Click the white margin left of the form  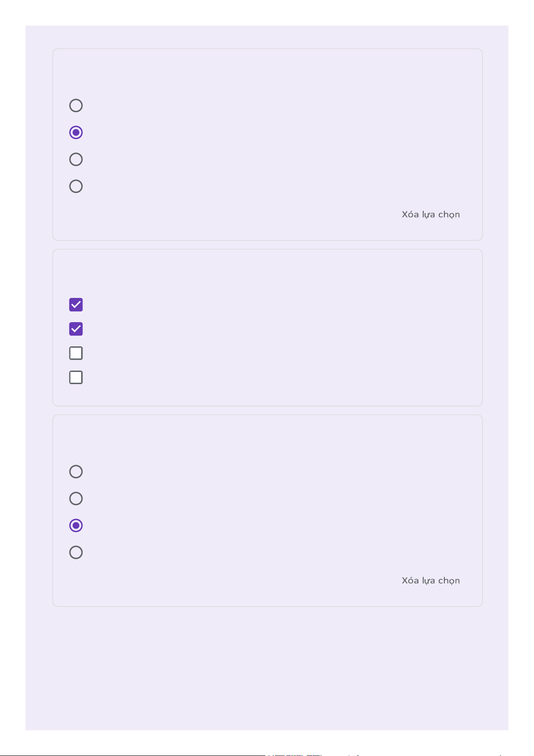click(x=12, y=359)
